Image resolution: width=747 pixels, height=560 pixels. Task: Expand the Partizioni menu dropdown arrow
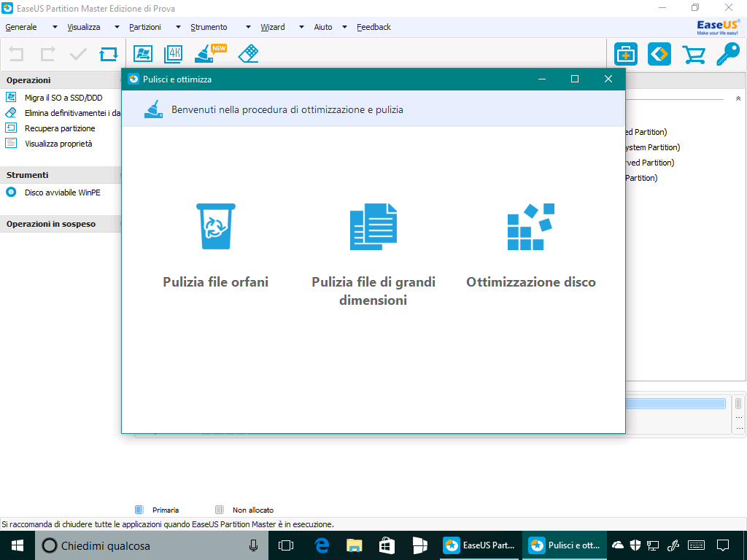coord(178,27)
